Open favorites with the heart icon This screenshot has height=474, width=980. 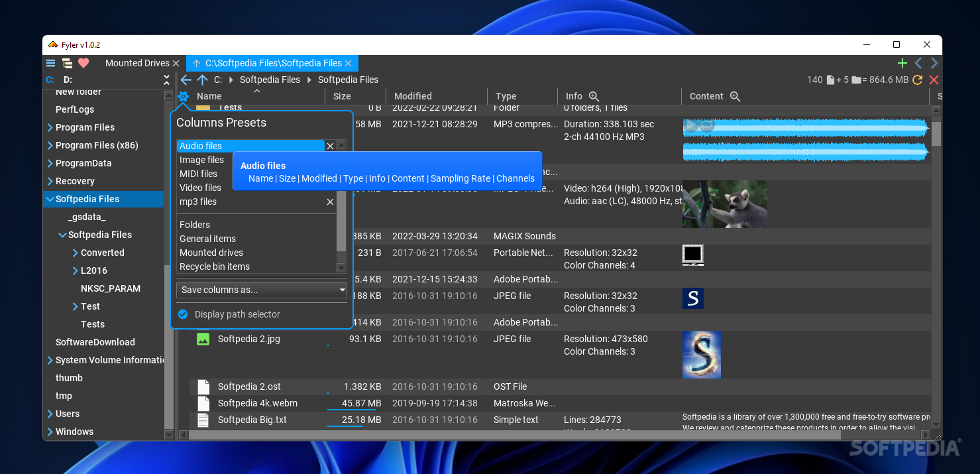(x=83, y=63)
